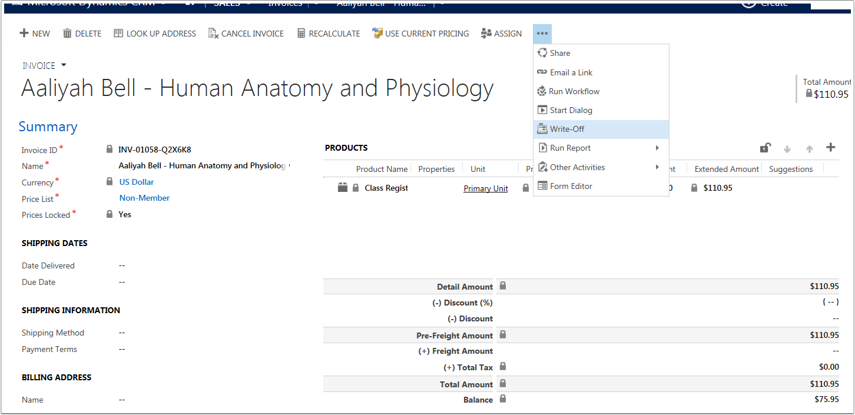Click the Share menu icon
Image resolution: width=855 pixels, height=415 pixels.
pos(542,53)
